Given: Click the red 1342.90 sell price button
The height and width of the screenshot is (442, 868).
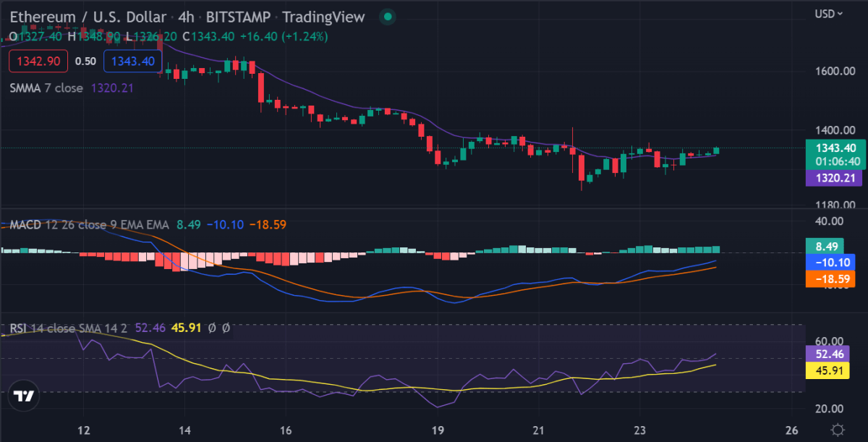Looking at the screenshot, I should 38,61.
